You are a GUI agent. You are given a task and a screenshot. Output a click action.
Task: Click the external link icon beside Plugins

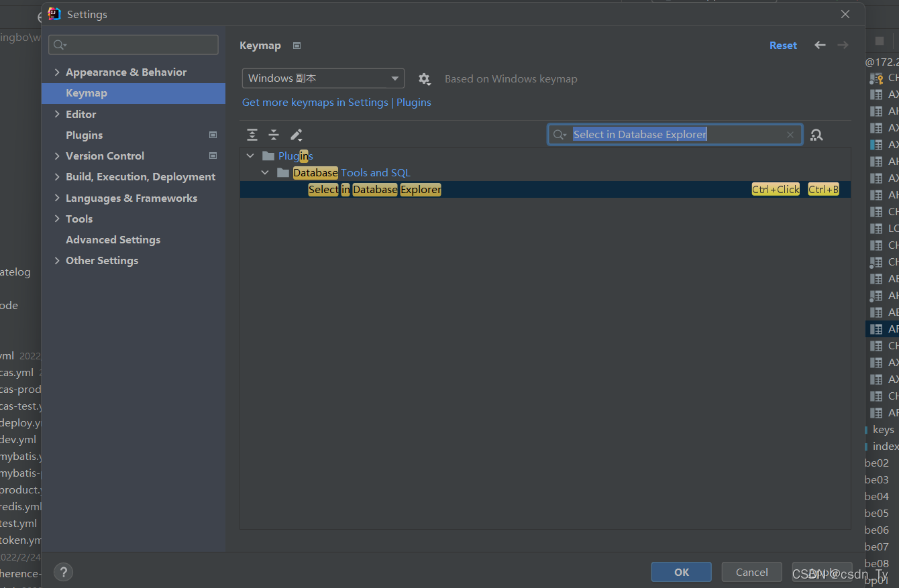pyautogui.click(x=213, y=135)
